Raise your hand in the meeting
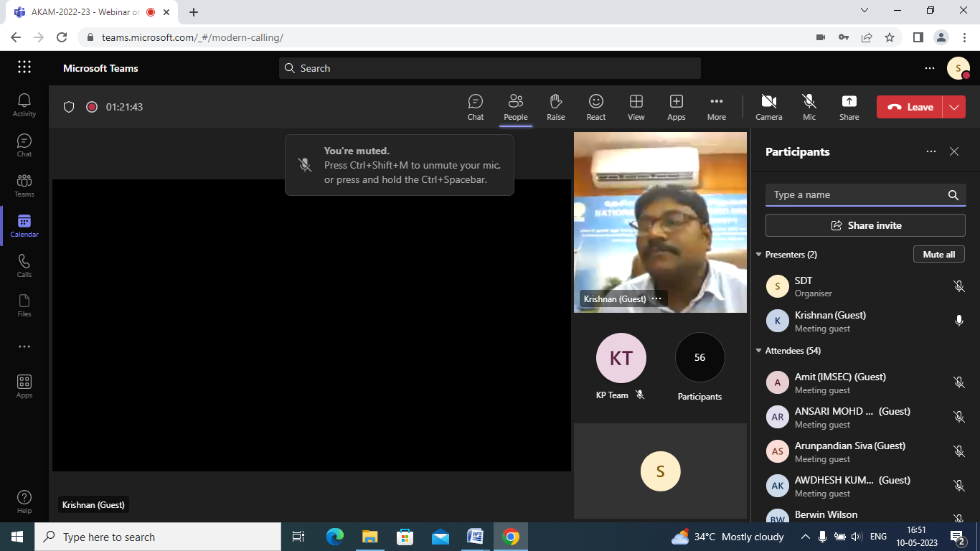This screenshot has width=980, height=551. tap(555, 107)
